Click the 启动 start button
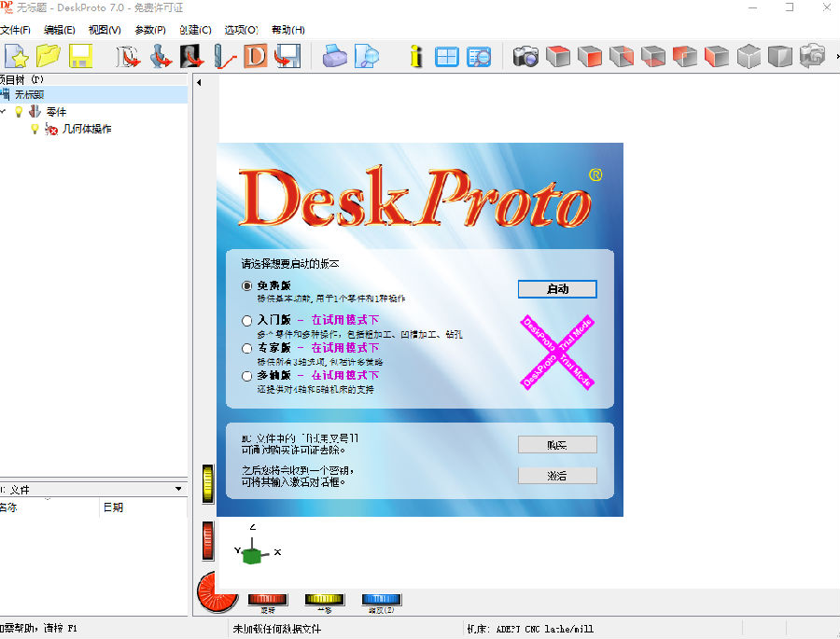This screenshot has width=840, height=639. pos(557,289)
